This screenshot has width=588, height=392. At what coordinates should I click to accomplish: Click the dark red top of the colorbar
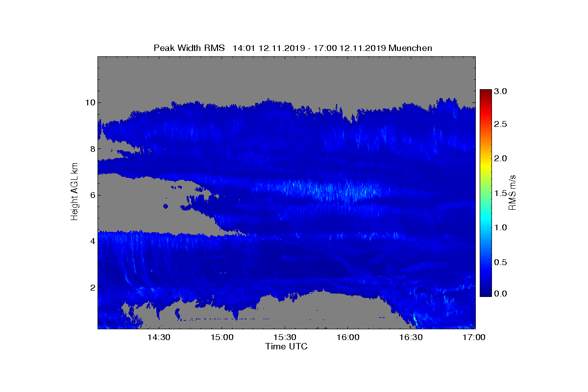tap(486, 92)
